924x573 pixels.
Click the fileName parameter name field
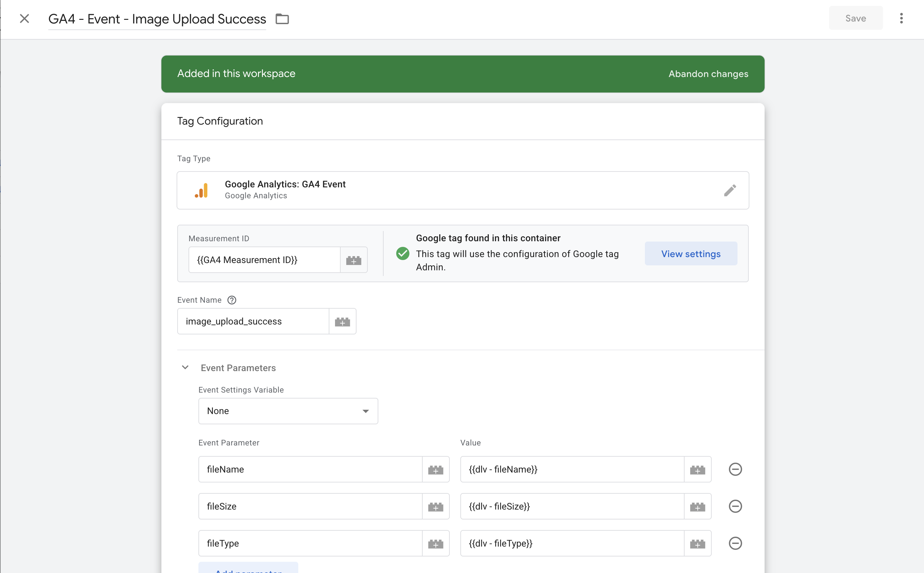coord(310,469)
